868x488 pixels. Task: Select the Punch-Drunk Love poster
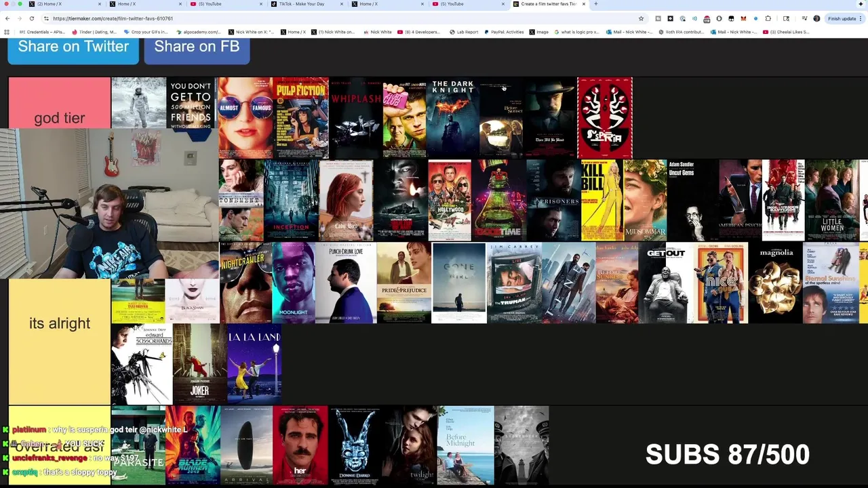tap(346, 283)
